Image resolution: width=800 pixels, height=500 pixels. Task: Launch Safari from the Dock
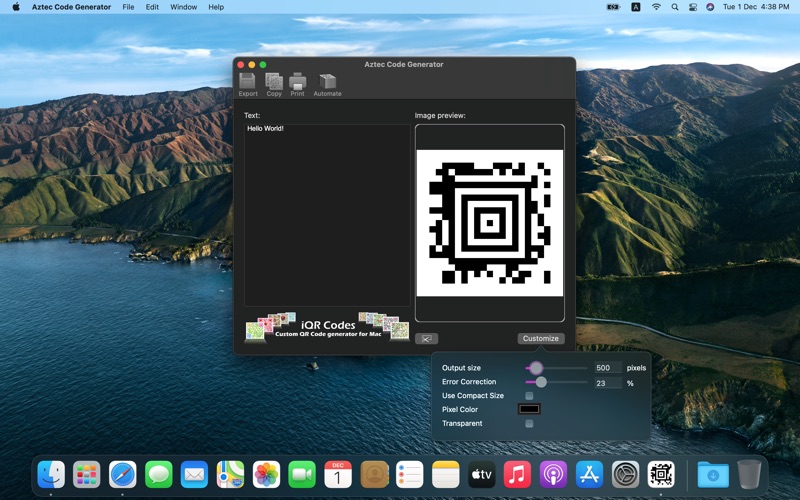click(122, 475)
